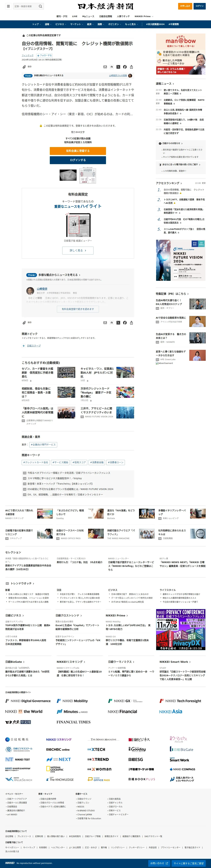Open Myニュース menu item
Screen dimensions: 211x868
(x=88, y=16)
